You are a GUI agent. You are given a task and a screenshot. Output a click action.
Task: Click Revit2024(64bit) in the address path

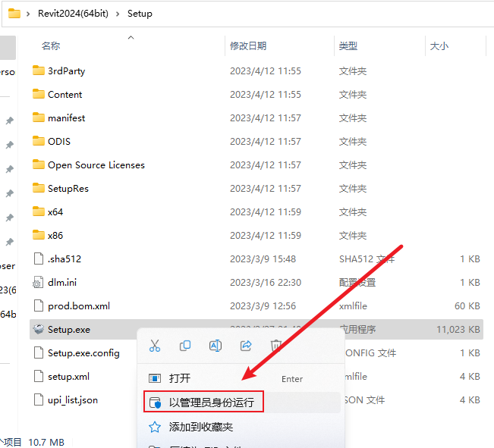[x=73, y=14]
